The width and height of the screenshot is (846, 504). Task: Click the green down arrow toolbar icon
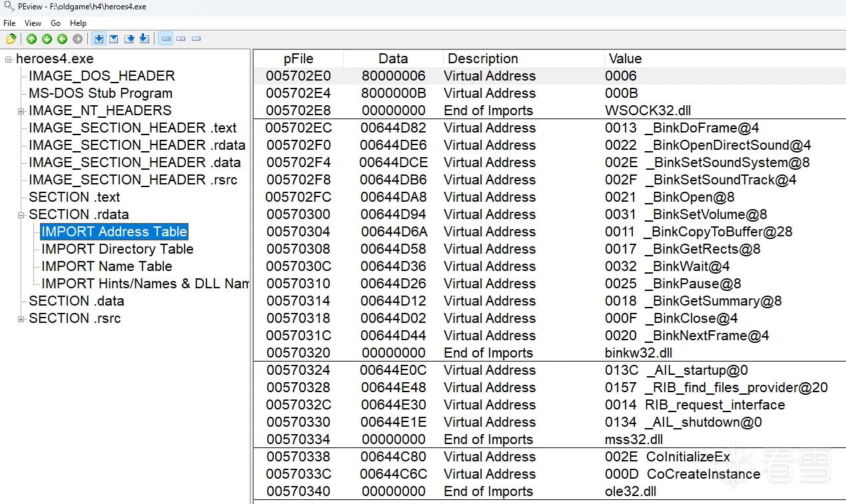pos(47,39)
